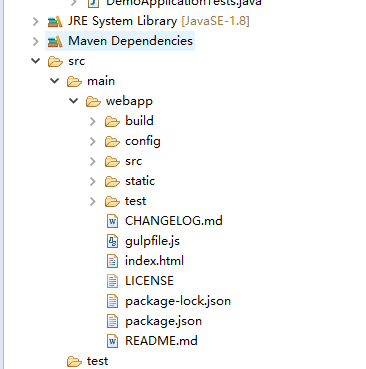
Task: Click the README.md file icon
Action: tap(112, 341)
